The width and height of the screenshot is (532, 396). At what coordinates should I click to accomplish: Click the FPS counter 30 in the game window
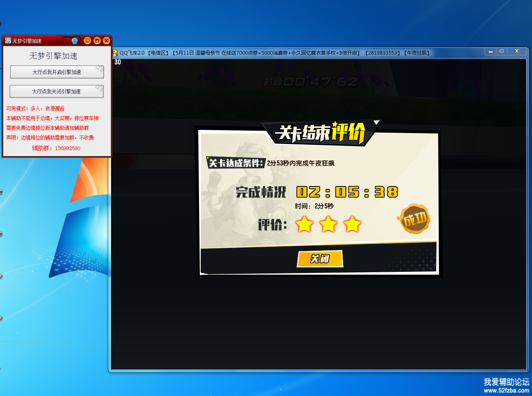pyautogui.click(x=118, y=62)
